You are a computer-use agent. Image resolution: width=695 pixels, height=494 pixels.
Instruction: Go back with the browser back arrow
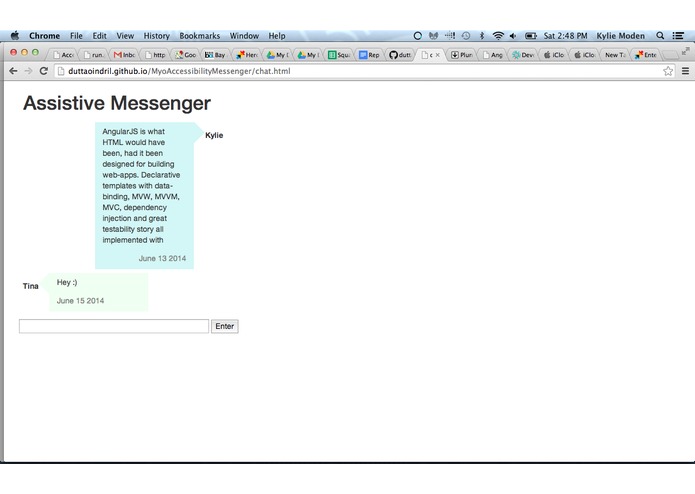pyautogui.click(x=13, y=71)
